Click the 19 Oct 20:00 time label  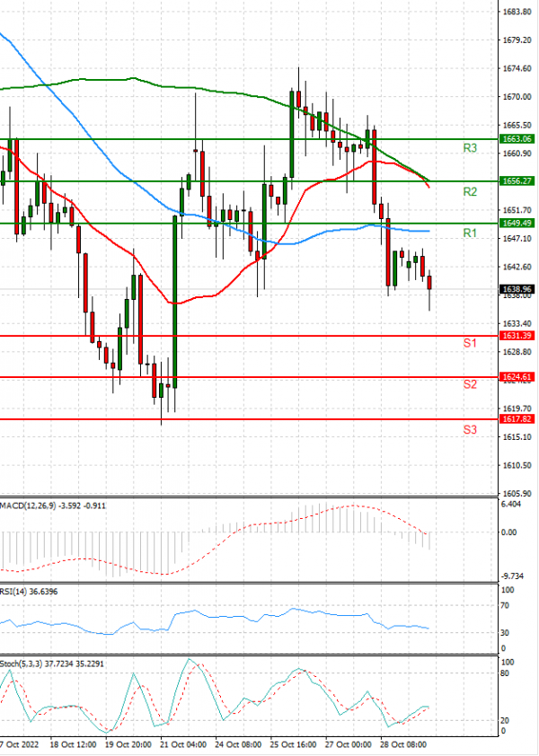(x=128, y=744)
